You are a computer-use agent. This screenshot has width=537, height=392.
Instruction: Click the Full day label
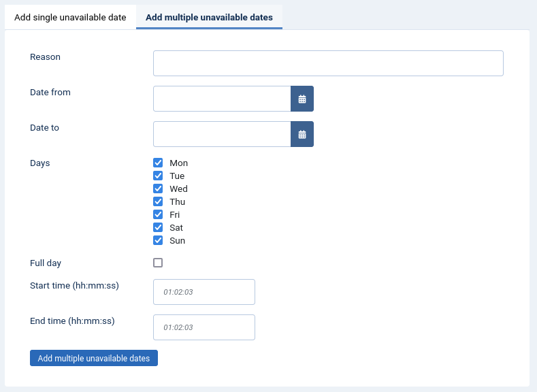coord(46,263)
